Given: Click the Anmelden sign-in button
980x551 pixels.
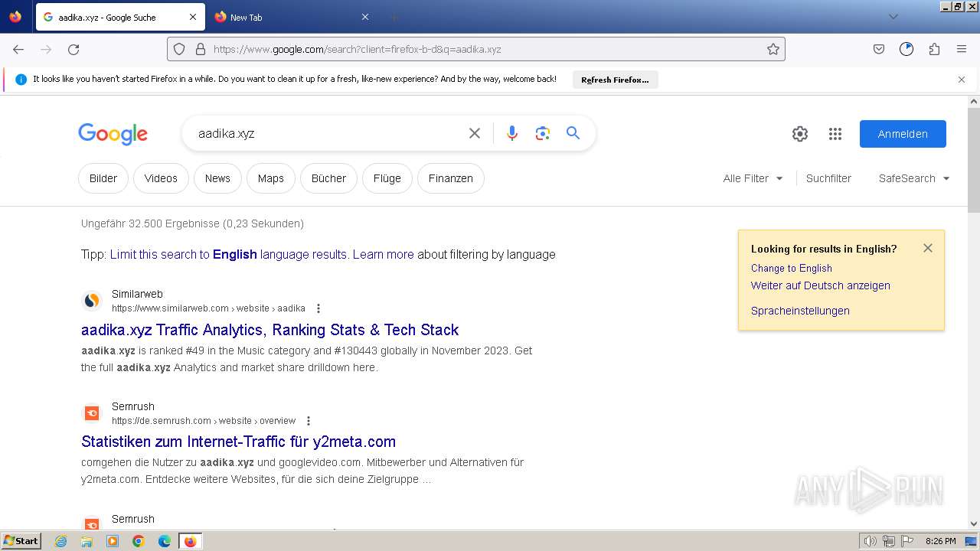Looking at the screenshot, I should click(x=903, y=134).
